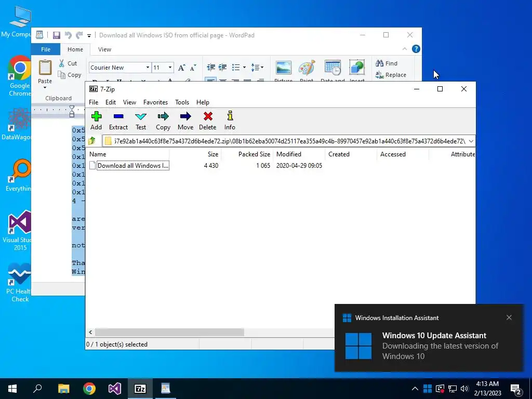Open the Help menu in 7-Zip
The width and height of the screenshot is (532, 399).
click(203, 102)
